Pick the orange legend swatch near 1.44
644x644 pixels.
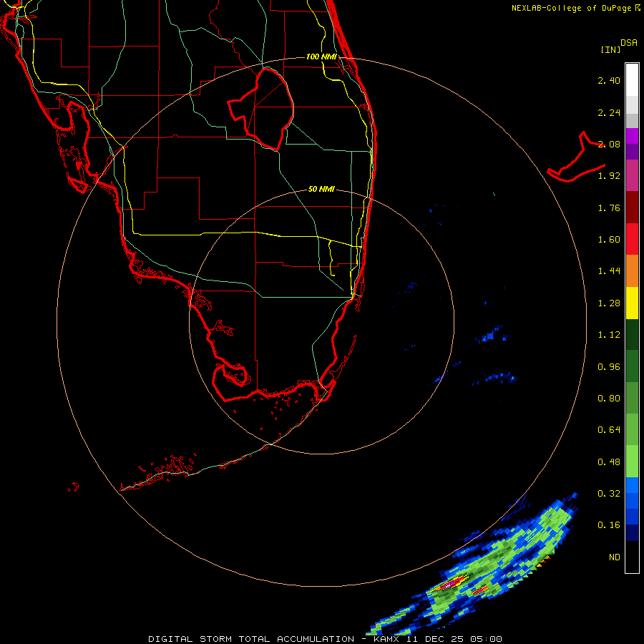632,271
